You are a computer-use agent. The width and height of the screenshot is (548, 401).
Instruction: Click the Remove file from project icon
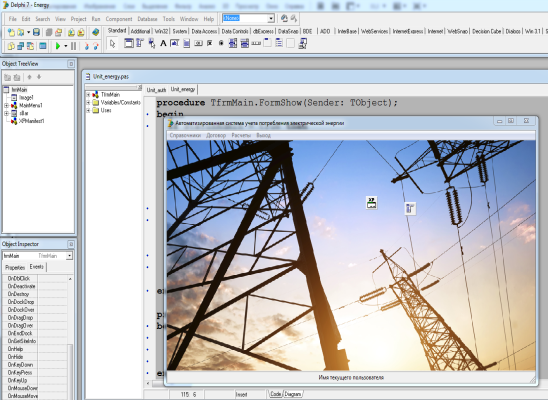(81, 33)
